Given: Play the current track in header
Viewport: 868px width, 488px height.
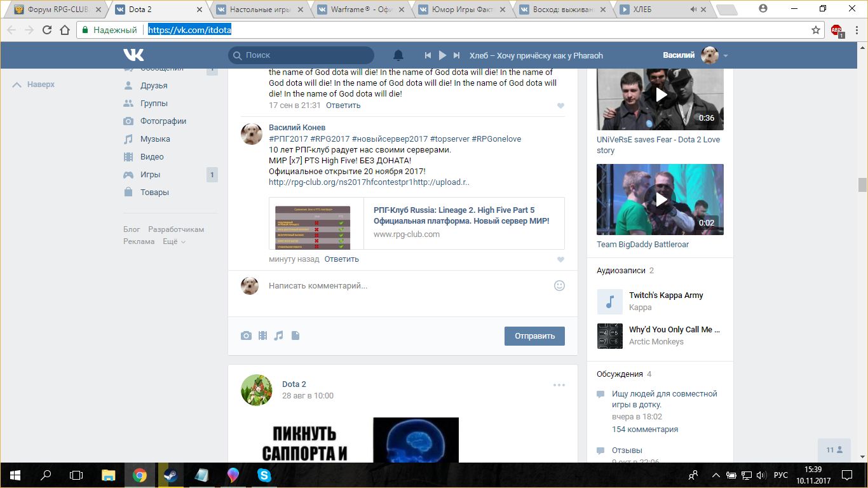Looking at the screenshot, I should click(442, 55).
